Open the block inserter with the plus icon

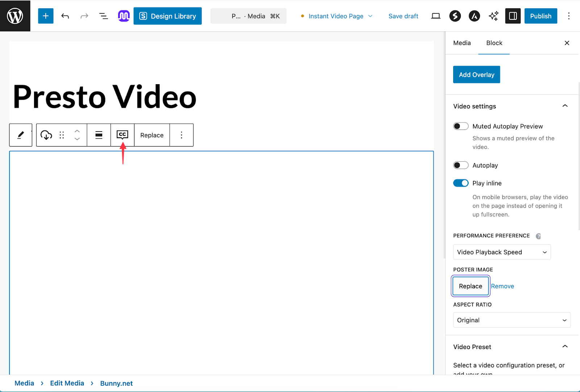click(x=45, y=16)
